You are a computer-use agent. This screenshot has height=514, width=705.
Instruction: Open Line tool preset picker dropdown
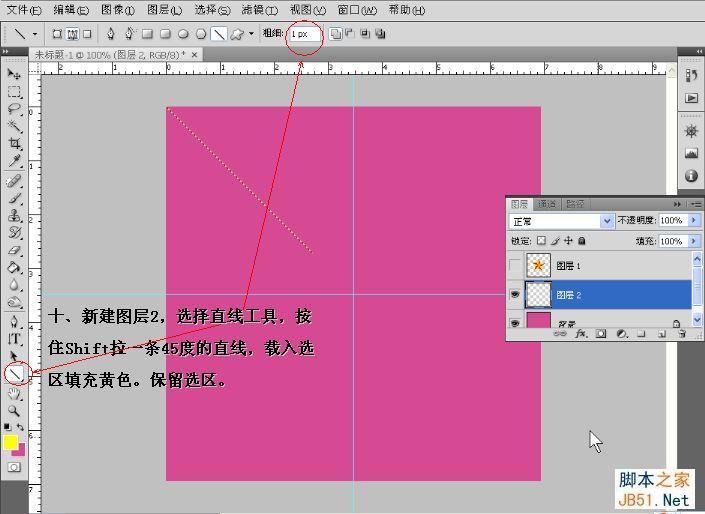(x=35, y=34)
